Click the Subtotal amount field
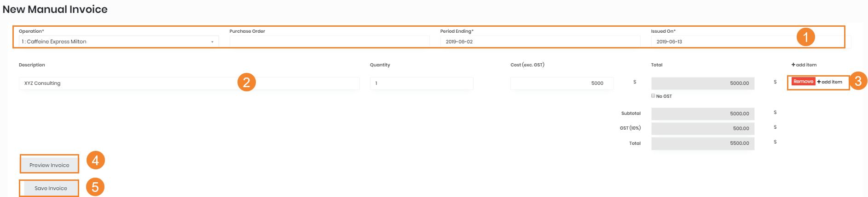 (702, 113)
